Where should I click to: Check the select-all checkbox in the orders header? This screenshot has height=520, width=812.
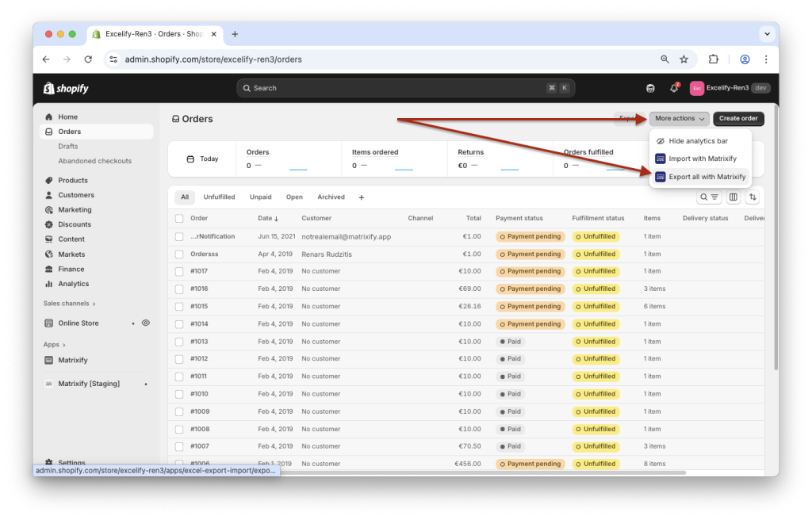(x=179, y=218)
